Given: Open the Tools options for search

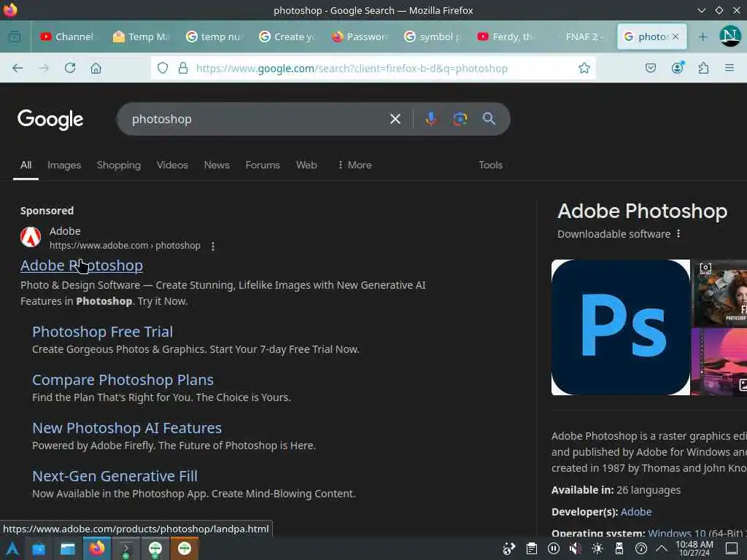Looking at the screenshot, I should [x=491, y=165].
